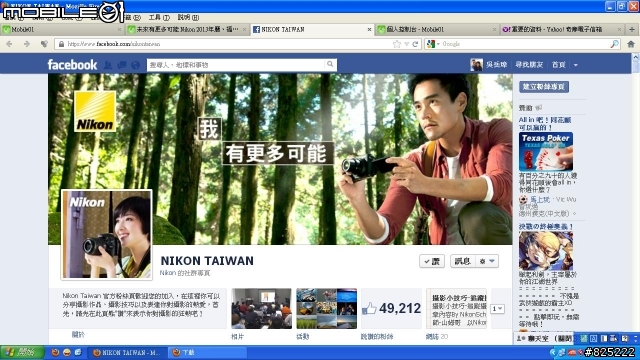Screen dimensions: 640x360
Task: Click the bookmark star in the address bar
Action: [397, 44]
